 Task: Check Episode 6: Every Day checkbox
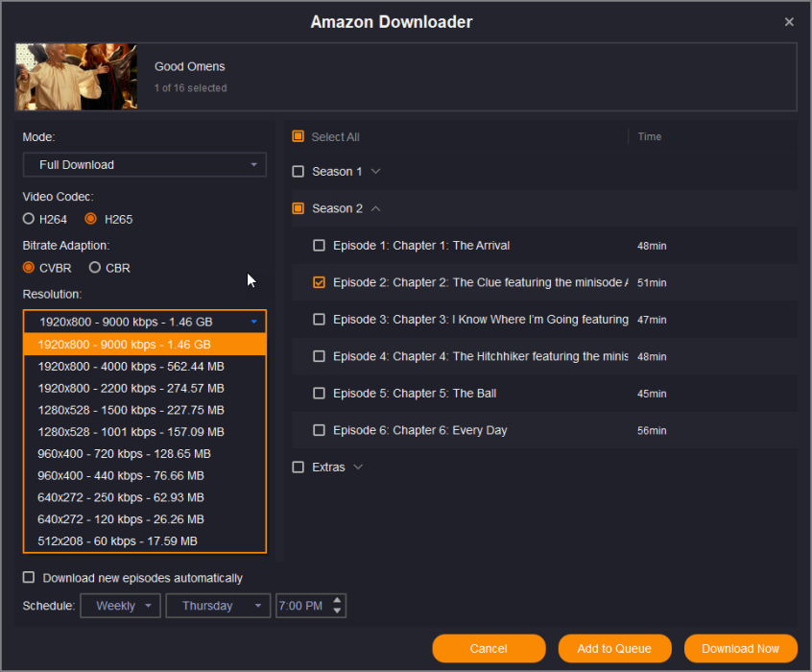(x=319, y=430)
